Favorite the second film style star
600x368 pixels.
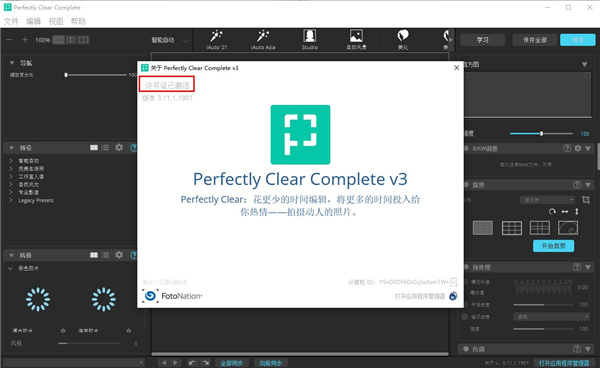click(129, 331)
